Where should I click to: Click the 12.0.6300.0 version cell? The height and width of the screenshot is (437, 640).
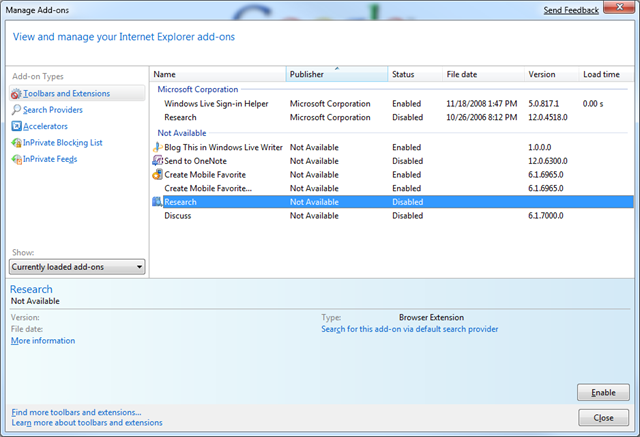pos(548,161)
